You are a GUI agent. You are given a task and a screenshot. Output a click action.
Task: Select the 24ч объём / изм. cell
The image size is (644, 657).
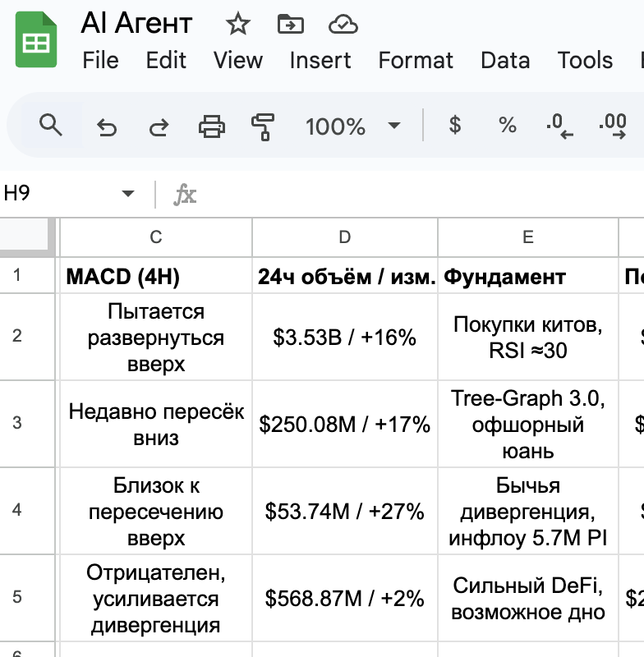click(x=345, y=275)
